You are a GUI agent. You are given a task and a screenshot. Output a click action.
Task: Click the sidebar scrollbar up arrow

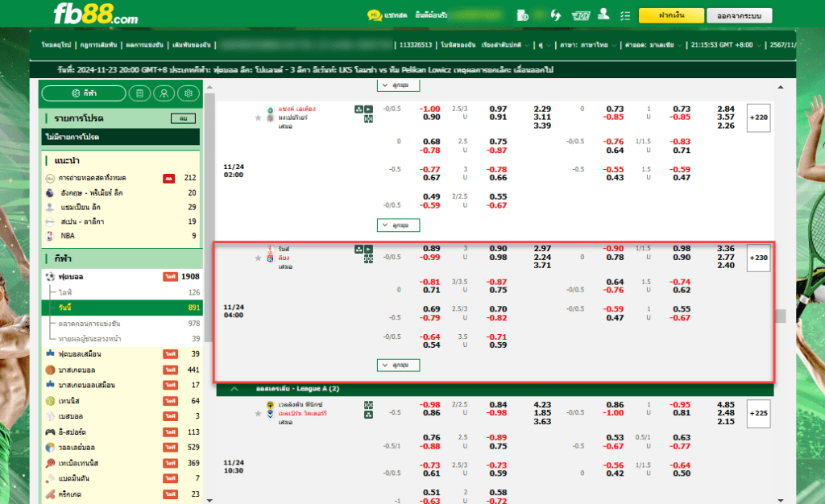[210, 87]
